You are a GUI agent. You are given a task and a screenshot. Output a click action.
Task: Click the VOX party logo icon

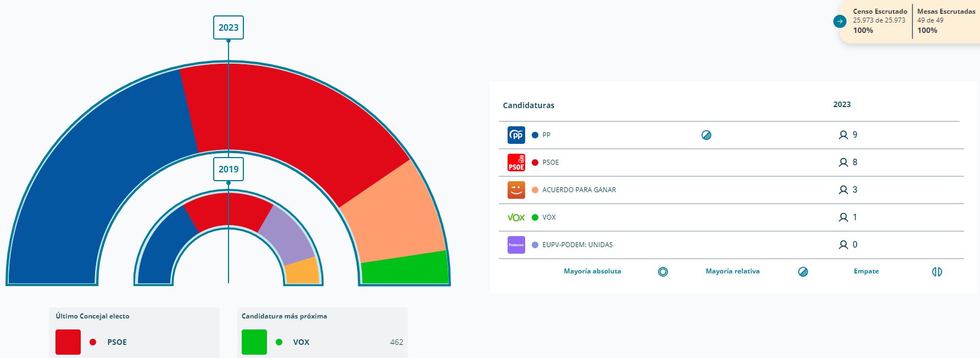point(516,217)
